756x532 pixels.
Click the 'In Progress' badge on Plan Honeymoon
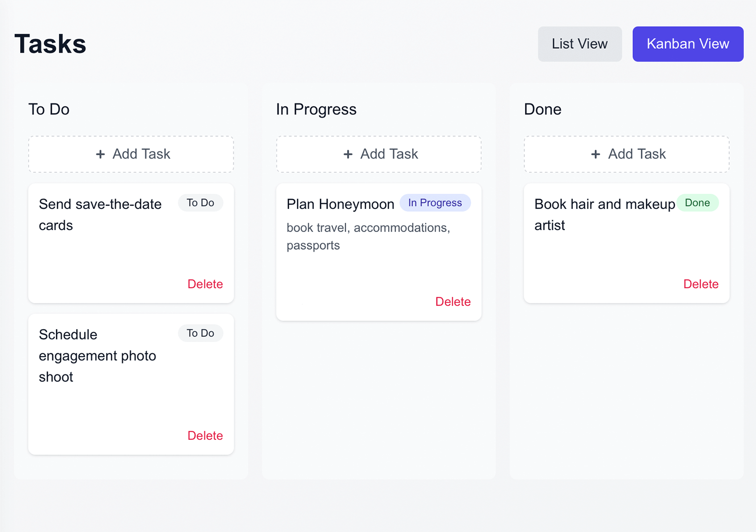435,202
